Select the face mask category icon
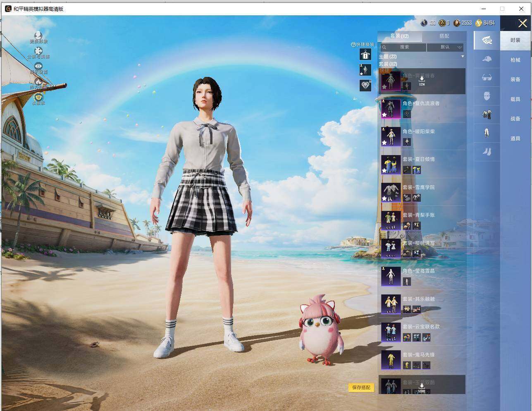 tap(487, 96)
